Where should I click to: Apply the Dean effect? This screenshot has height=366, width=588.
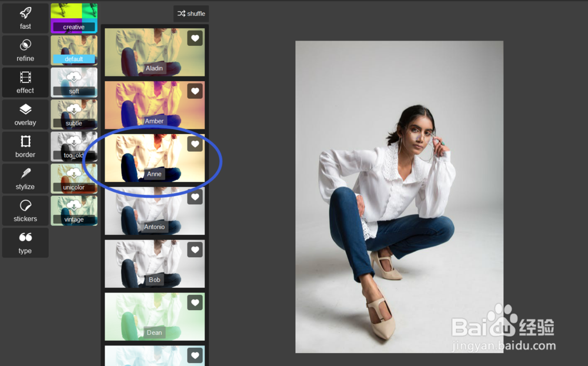click(155, 317)
